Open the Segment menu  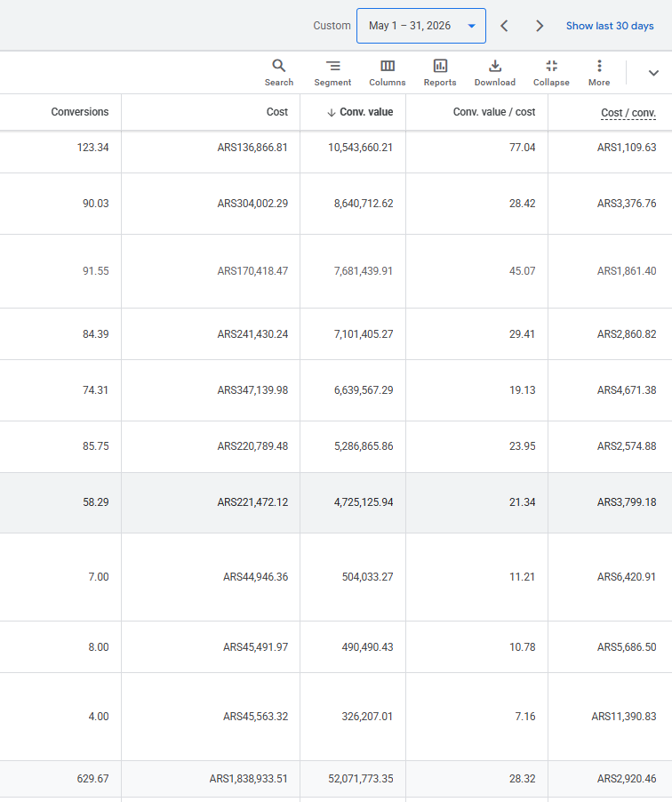pos(332,73)
